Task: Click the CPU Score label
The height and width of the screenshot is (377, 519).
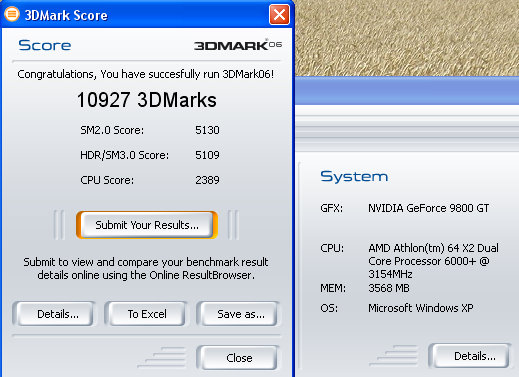Action: pyautogui.click(x=107, y=180)
